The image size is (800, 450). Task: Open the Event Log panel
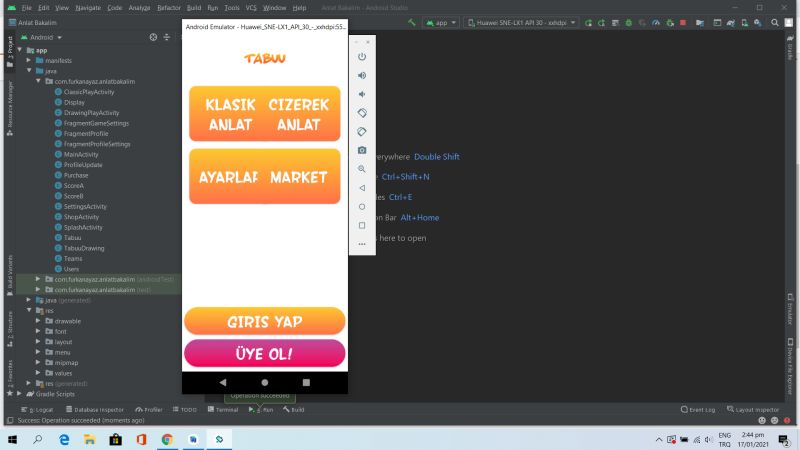697,409
